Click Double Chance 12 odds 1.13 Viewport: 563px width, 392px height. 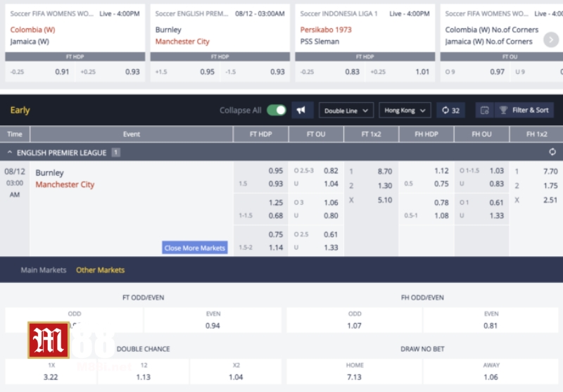coord(144,372)
